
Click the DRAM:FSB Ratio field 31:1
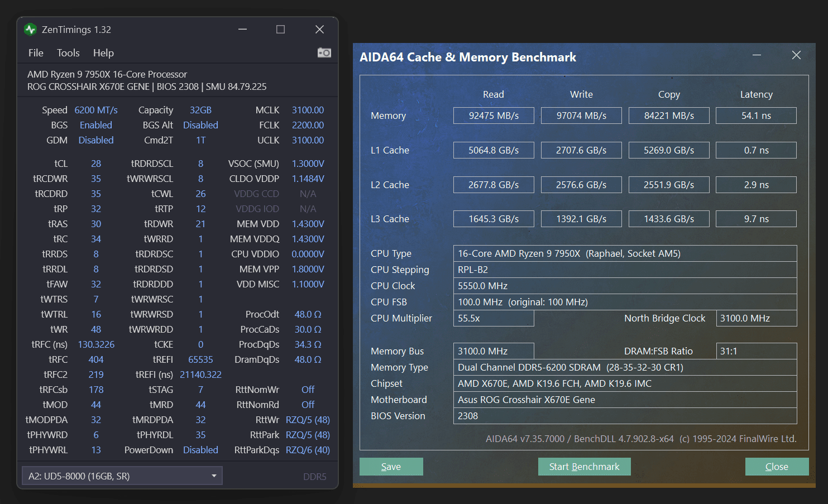click(756, 351)
